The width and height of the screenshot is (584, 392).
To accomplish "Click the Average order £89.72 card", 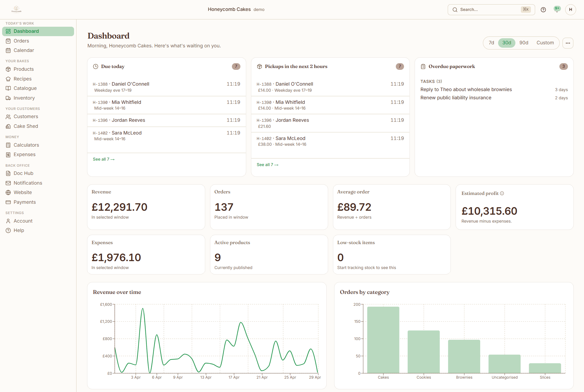I will pos(392,207).
